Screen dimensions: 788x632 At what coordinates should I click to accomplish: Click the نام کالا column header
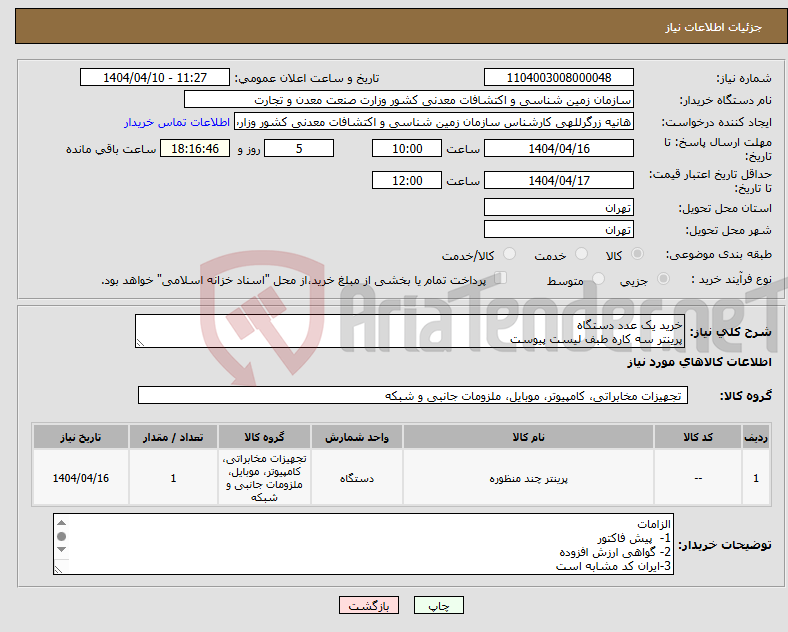(528, 437)
